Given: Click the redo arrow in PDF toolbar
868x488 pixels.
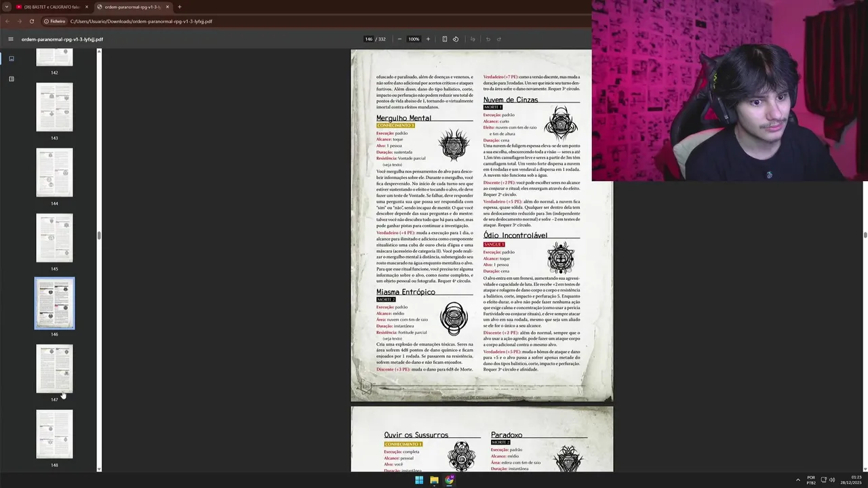Looking at the screenshot, I should [499, 39].
